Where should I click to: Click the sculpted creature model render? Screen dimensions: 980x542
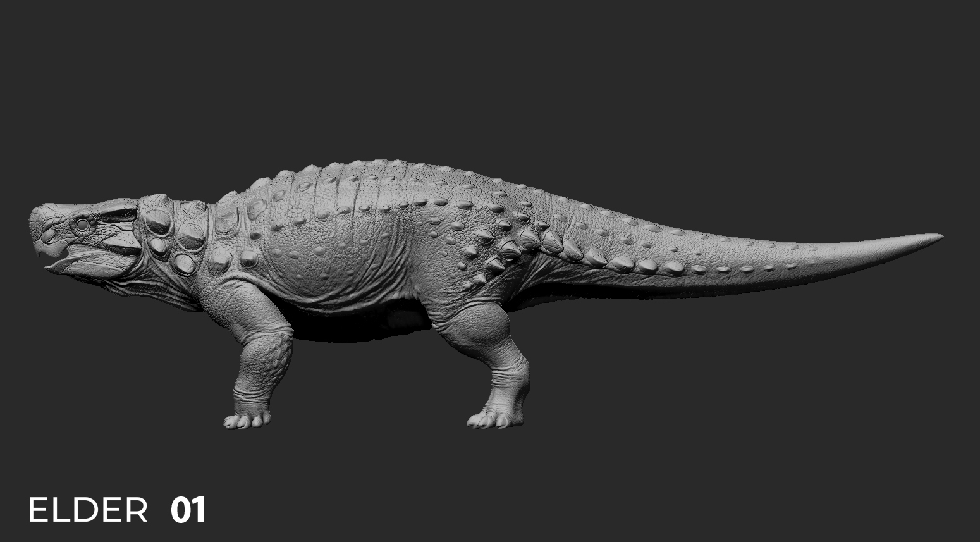pos(486,294)
